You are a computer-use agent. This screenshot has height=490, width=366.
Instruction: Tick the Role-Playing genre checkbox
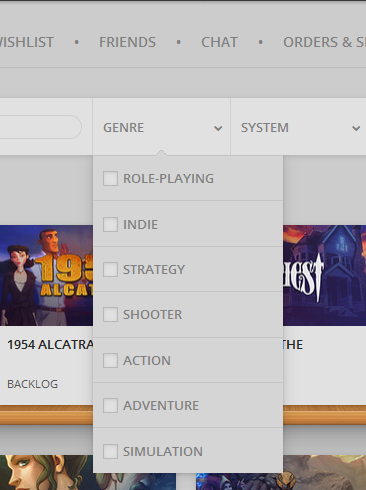coord(110,178)
